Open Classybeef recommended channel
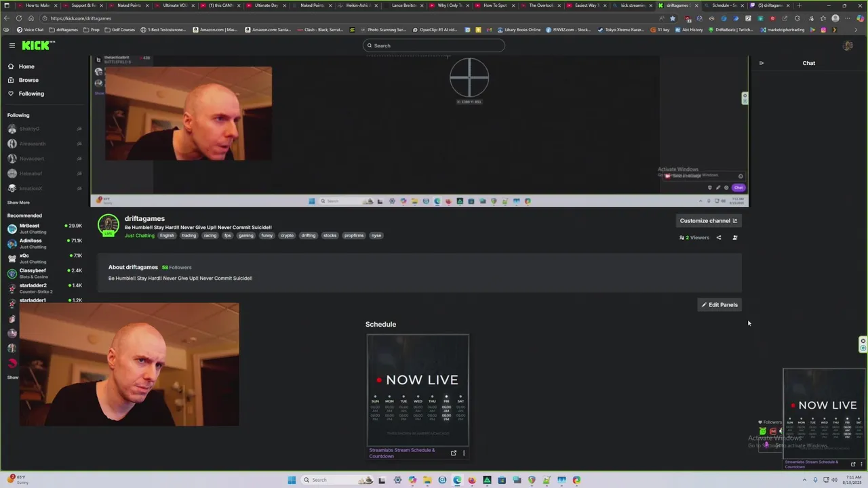This screenshot has width=868, height=488. pos(44,273)
